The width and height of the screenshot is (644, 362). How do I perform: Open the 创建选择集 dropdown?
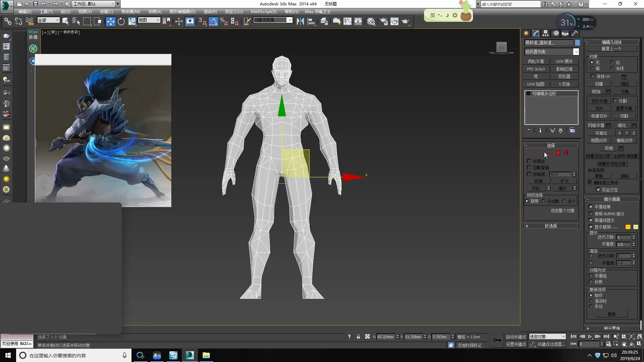tap(290, 20)
